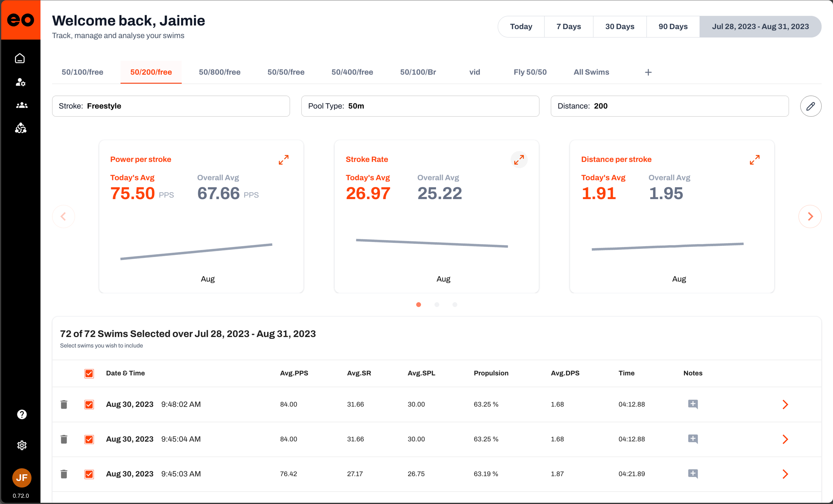Click the pencil edit filter icon
Image resolution: width=833 pixels, height=504 pixels.
(x=811, y=106)
